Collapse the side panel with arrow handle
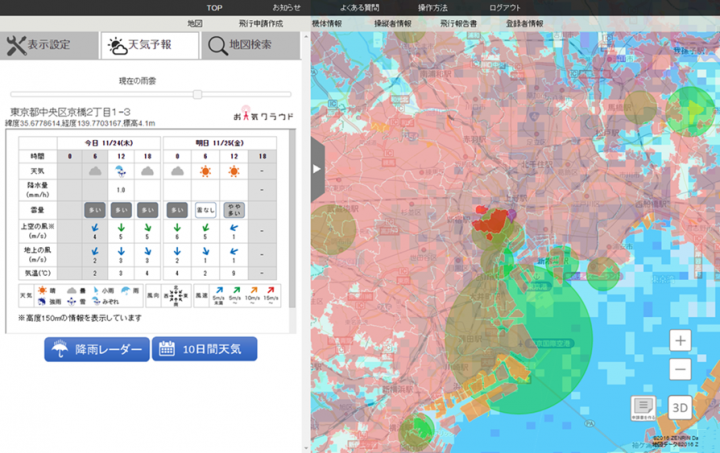This screenshot has height=453, width=720. click(317, 169)
